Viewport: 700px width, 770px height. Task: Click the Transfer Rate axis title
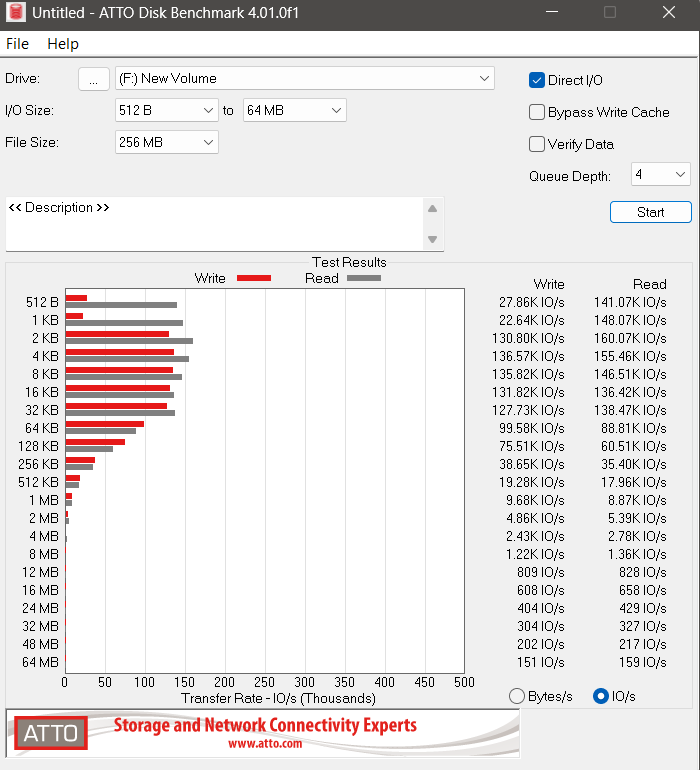(x=278, y=698)
